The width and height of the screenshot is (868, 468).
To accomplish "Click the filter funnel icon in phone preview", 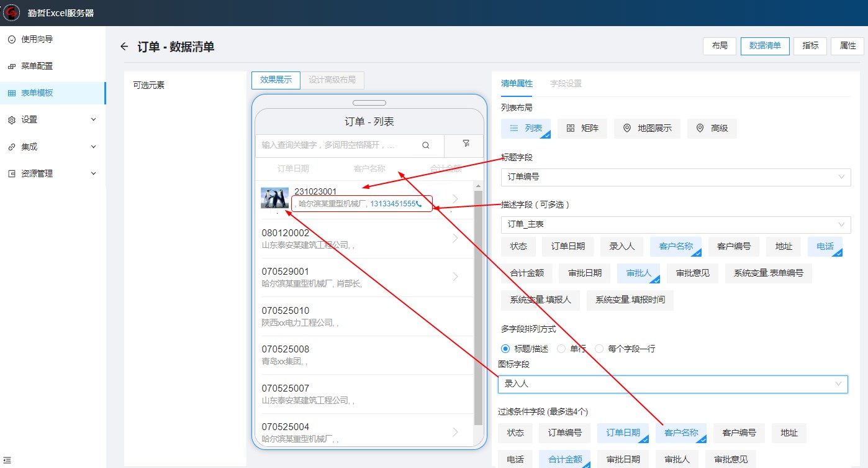I will point(466,144).
